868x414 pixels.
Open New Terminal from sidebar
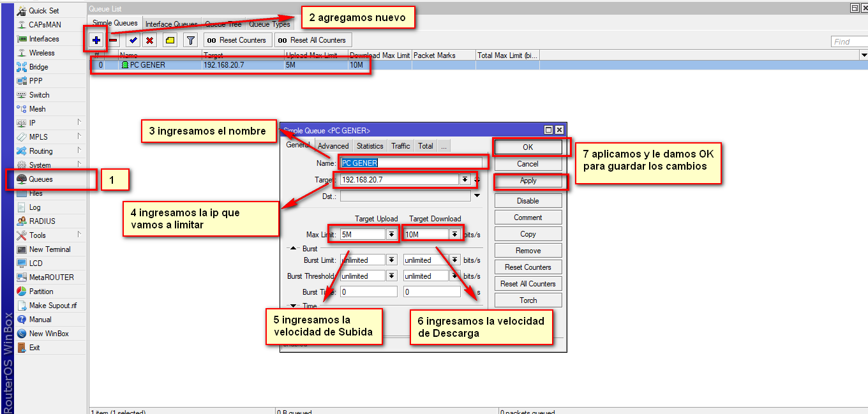coord(49,249)
